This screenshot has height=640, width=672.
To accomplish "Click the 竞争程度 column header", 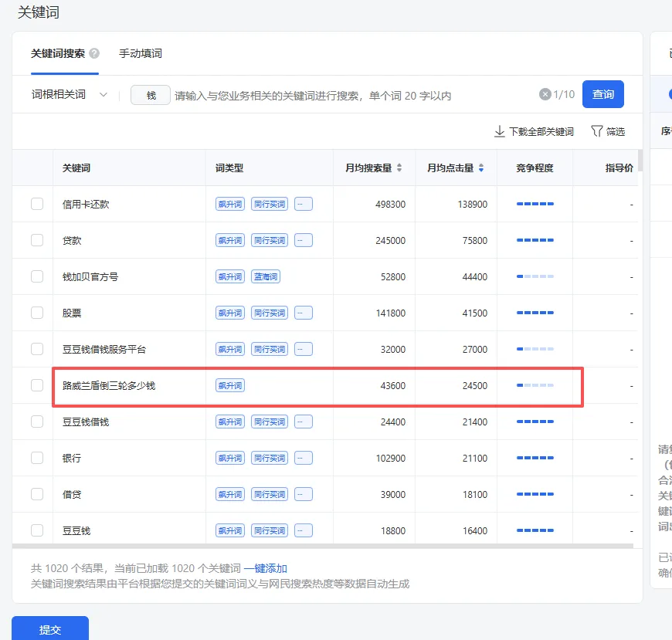I will coord(535,168).
